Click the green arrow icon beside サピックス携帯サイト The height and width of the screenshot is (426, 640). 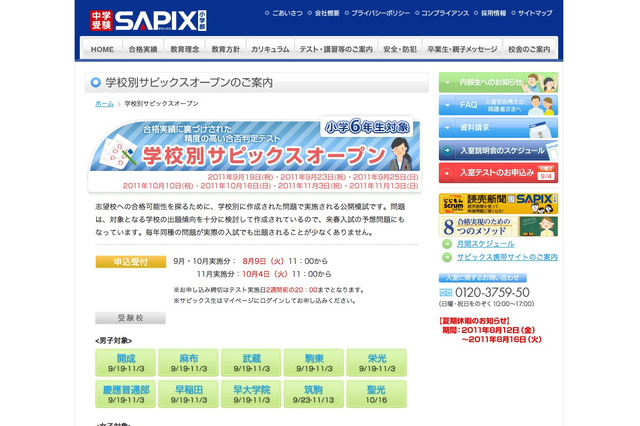[447, 257]
